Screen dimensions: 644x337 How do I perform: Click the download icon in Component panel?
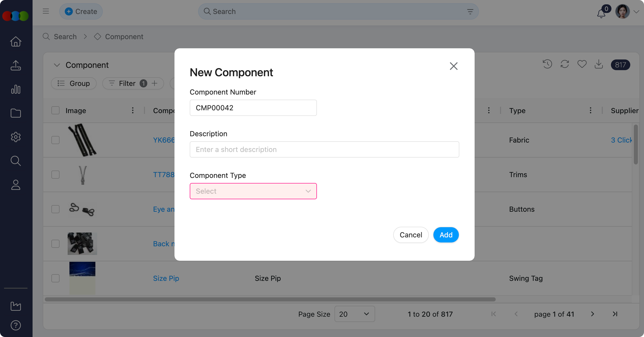point(599,64)
